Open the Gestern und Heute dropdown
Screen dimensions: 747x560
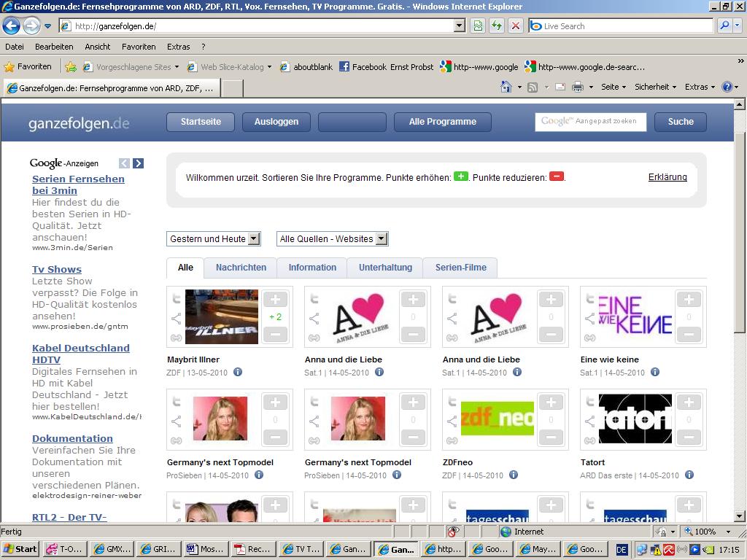point(214,238)
